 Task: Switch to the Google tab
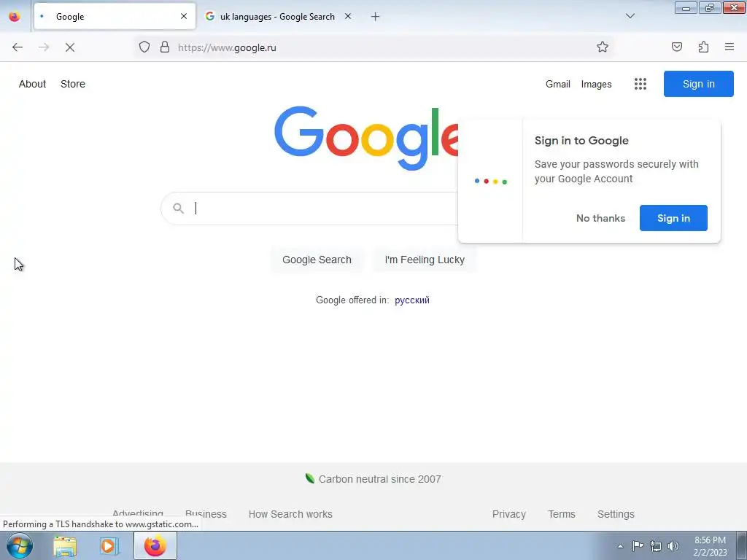click(115, 17)
